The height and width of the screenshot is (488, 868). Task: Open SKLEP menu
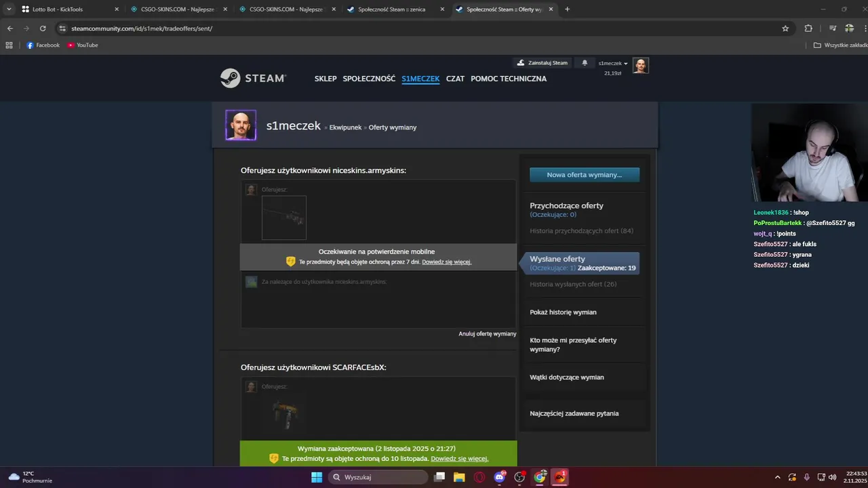point(325,79)
